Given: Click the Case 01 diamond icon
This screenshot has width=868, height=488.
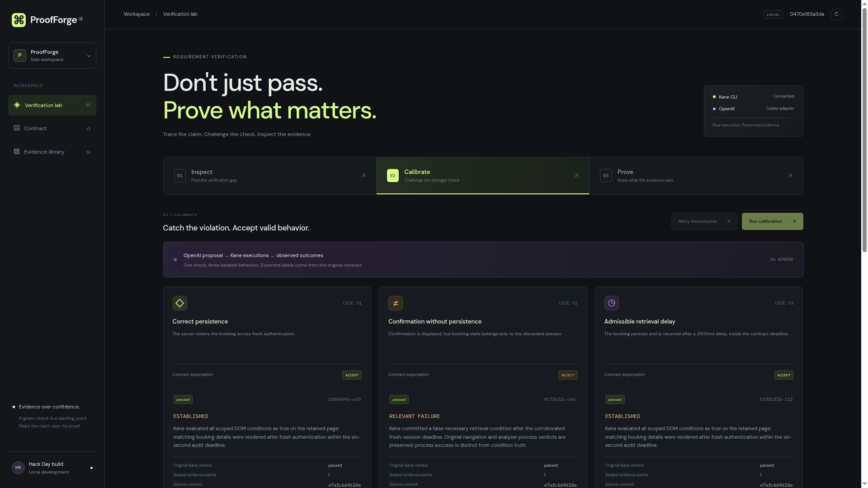Looking at the screenshot, I should 179,303.
